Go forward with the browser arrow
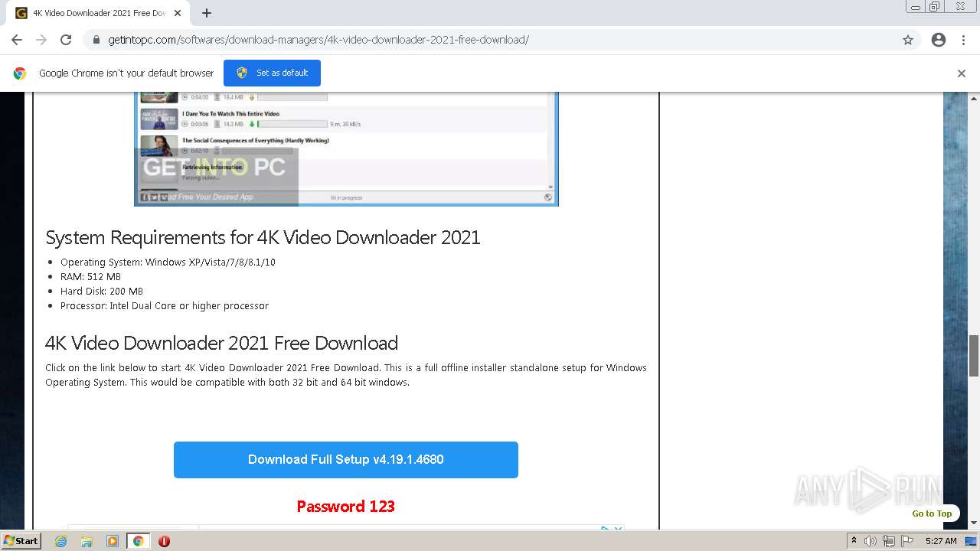980x551 pixels. (41, 40)
